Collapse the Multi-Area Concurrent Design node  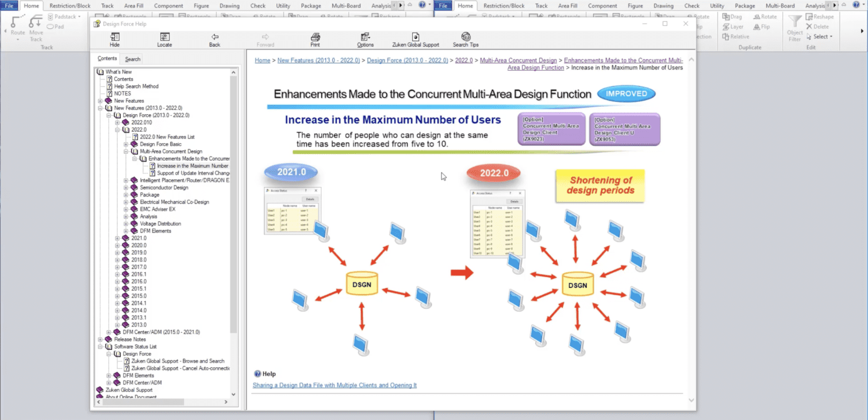pyautogui.click(x=126, y=152)
